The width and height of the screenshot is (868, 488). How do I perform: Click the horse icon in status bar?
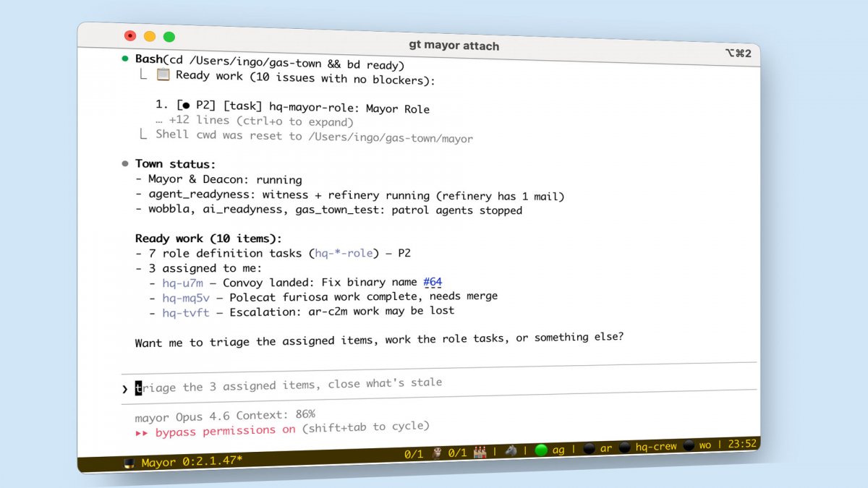(x=511, y=450)
